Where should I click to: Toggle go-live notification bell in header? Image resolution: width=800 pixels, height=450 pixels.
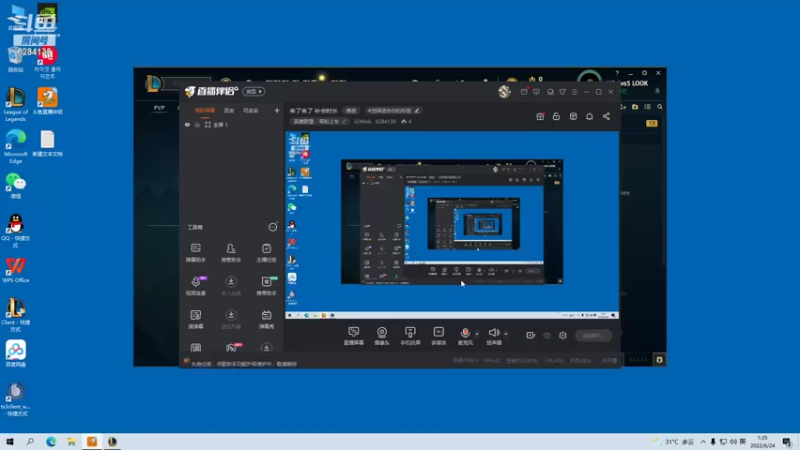(x=589, y=116)
